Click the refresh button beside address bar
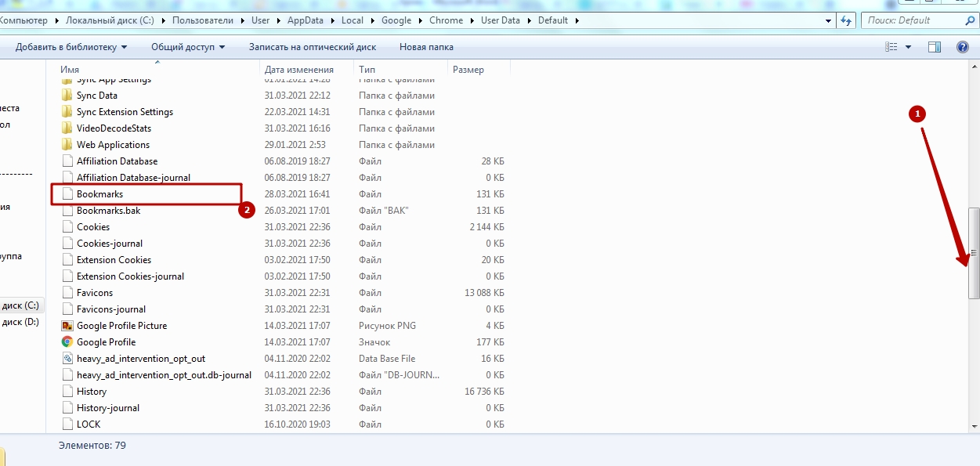Viewport: 980px width, 466px height. pyautogui.click(x=846, y=20)
